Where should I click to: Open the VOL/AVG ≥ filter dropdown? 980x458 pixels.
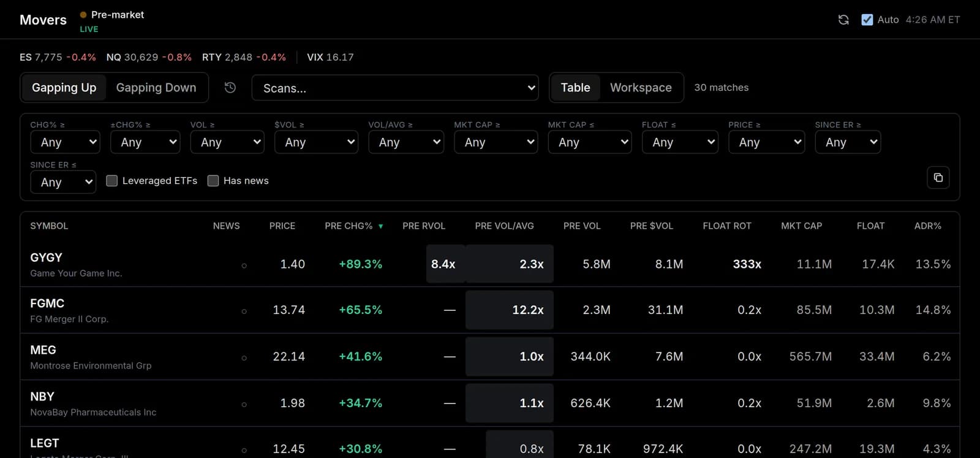[406, 142]
